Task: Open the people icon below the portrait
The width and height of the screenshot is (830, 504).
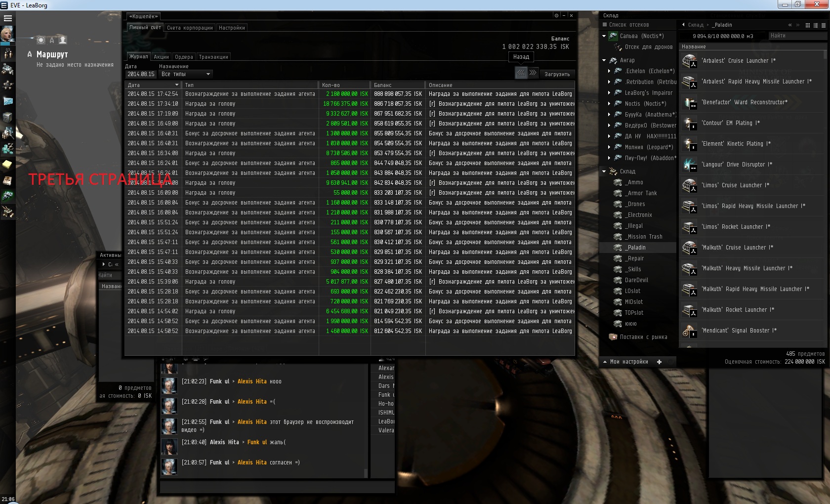Action: click(x=7, y=53)
